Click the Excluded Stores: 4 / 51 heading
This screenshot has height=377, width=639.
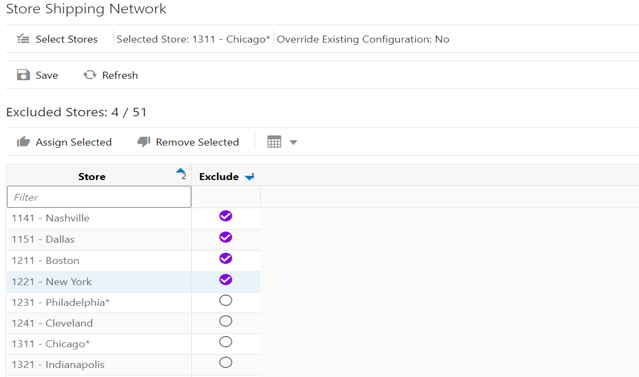[76, 112]
